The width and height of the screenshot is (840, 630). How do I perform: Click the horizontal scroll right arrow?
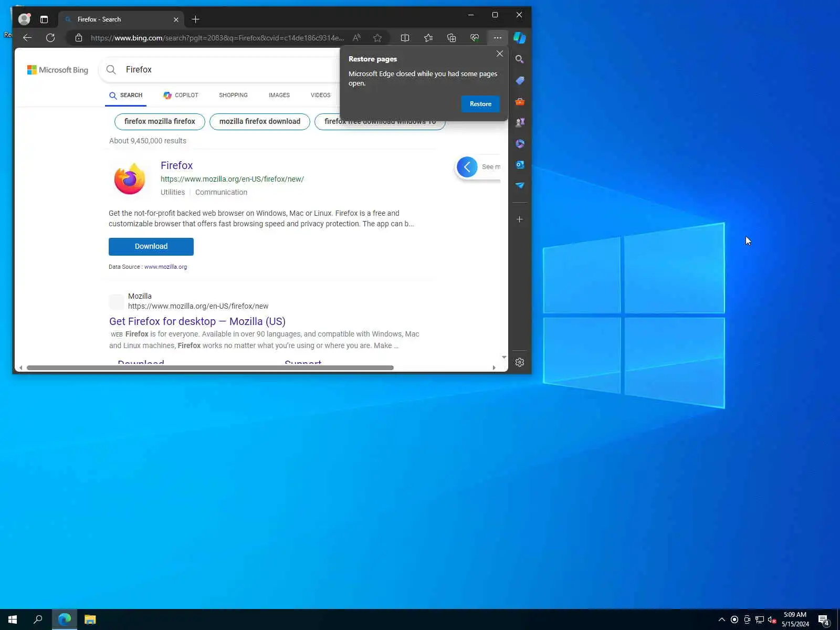click(494, 367)
